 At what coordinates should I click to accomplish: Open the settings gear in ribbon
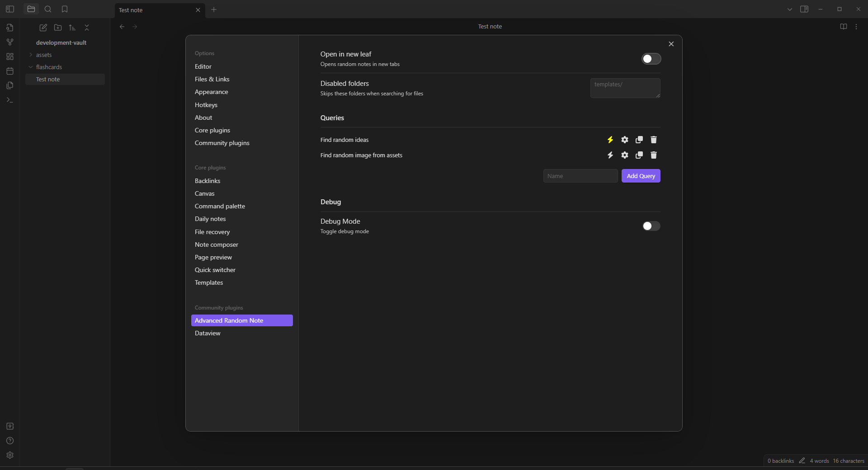(x=10, y=455)
